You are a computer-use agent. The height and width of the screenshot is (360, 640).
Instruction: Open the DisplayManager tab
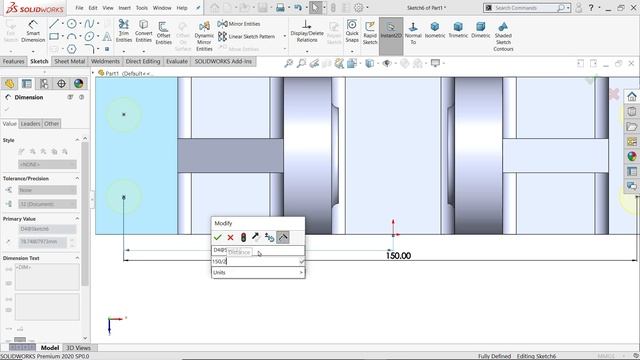pos(78,84)
